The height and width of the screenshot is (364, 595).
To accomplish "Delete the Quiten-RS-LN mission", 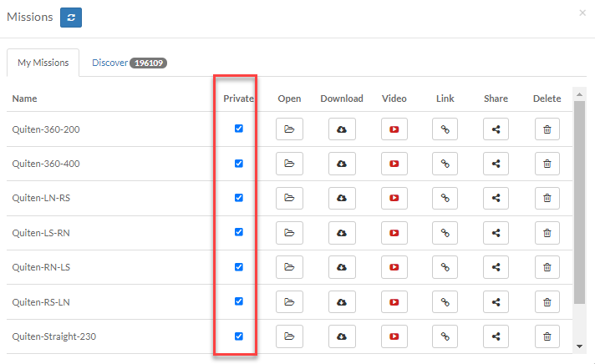I will coord(547,302).
